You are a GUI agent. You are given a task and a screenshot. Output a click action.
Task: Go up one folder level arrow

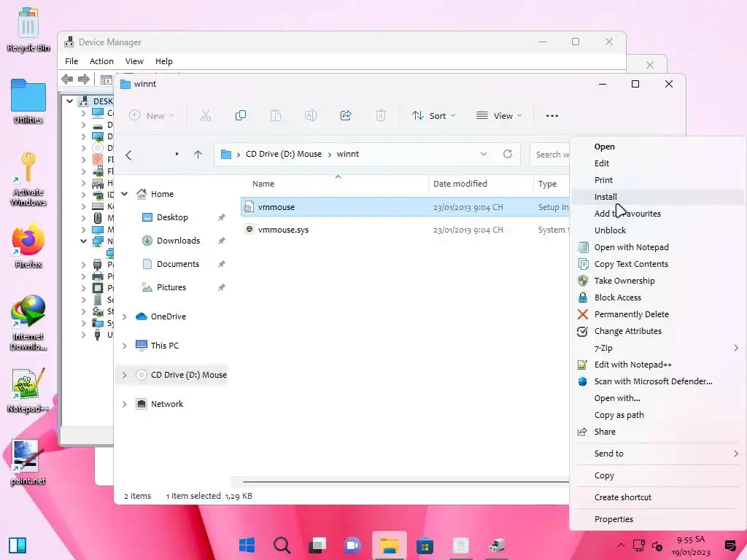click(x=198, y=155)
